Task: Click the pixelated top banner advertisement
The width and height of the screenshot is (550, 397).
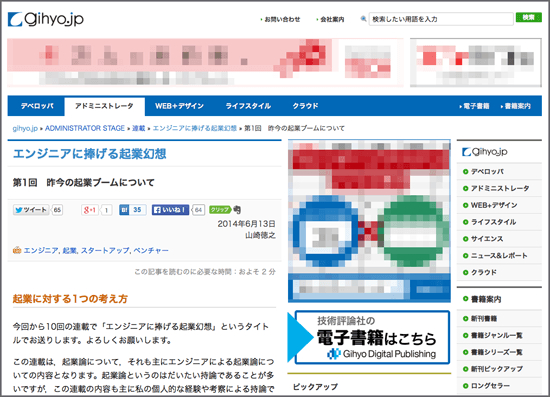Action: [205, 62]
